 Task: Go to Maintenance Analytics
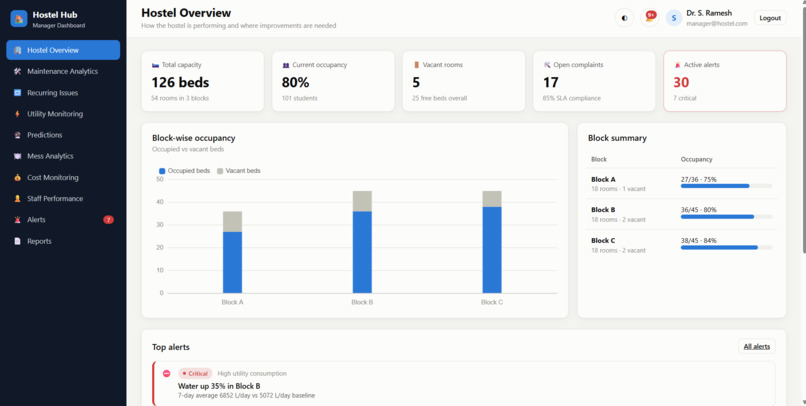(x=63, y=71)
